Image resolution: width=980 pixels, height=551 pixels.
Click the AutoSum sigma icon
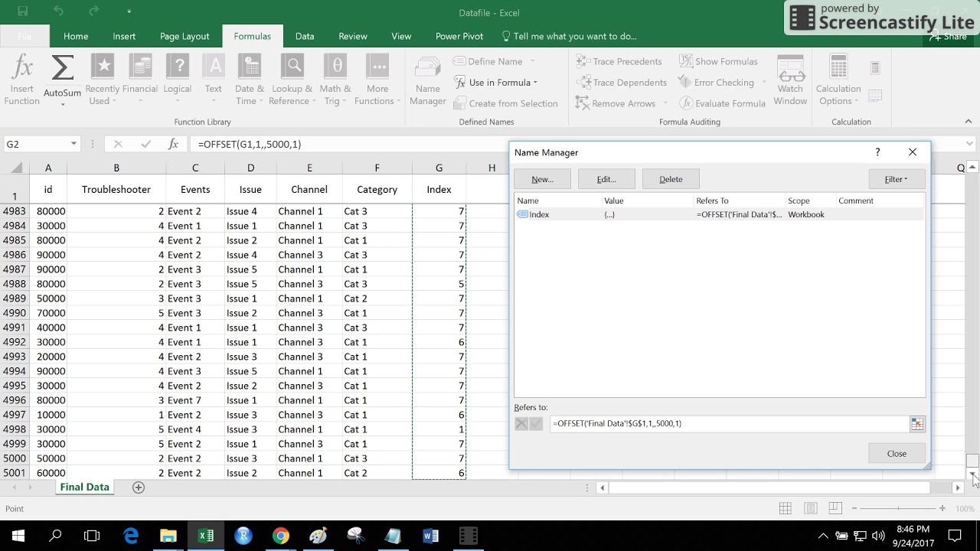click(x=62, y=69)
